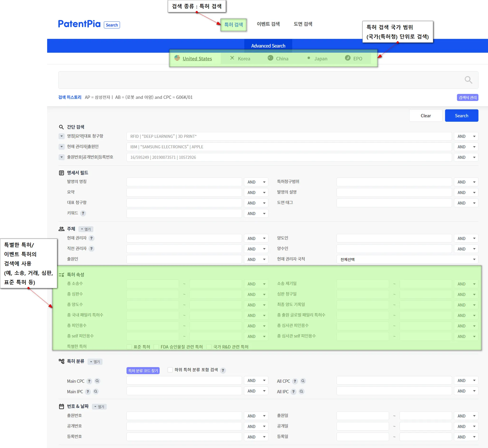Click the lookup magnifier next to Main CPC
Screen dimensions: 488x448
(97, 381)
